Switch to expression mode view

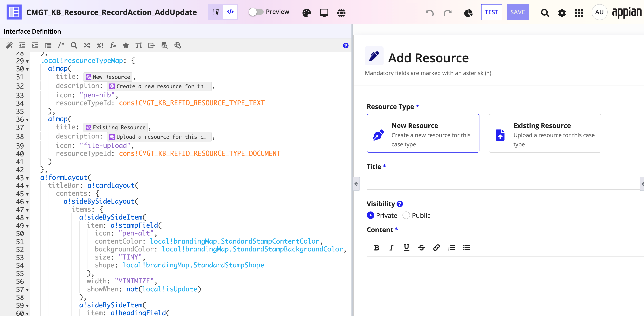[230, 12]
